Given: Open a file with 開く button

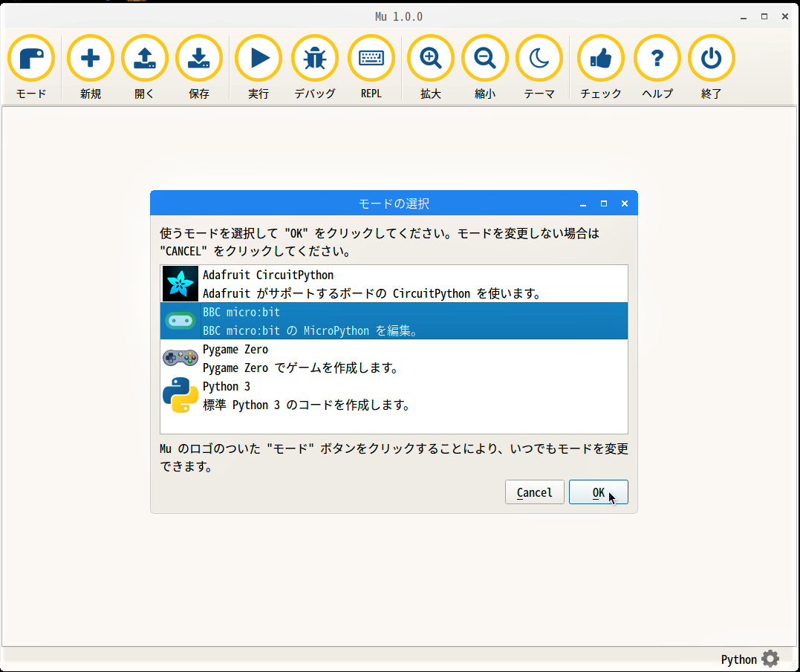Looking at the screenshot, I should click(144, 68).
